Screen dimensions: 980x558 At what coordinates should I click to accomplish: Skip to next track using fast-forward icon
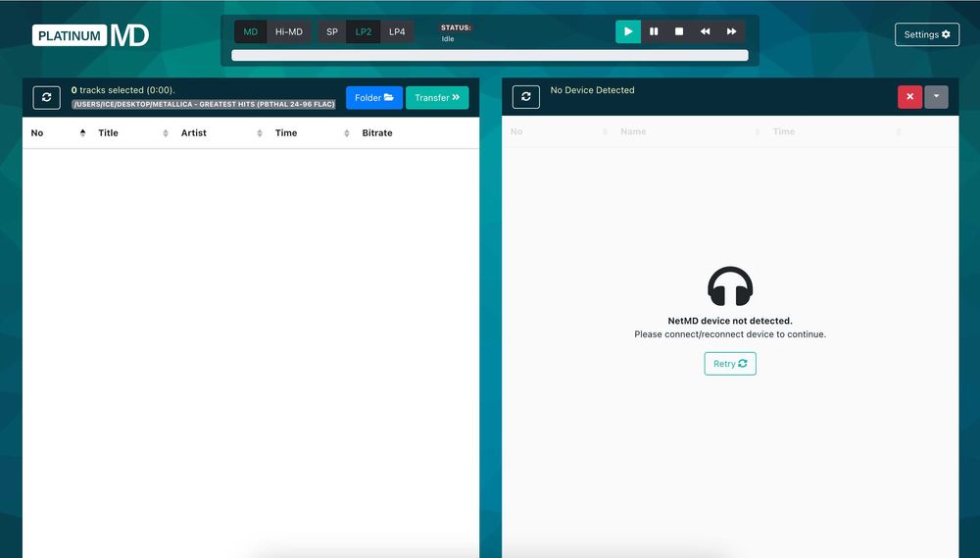[731, 32]
